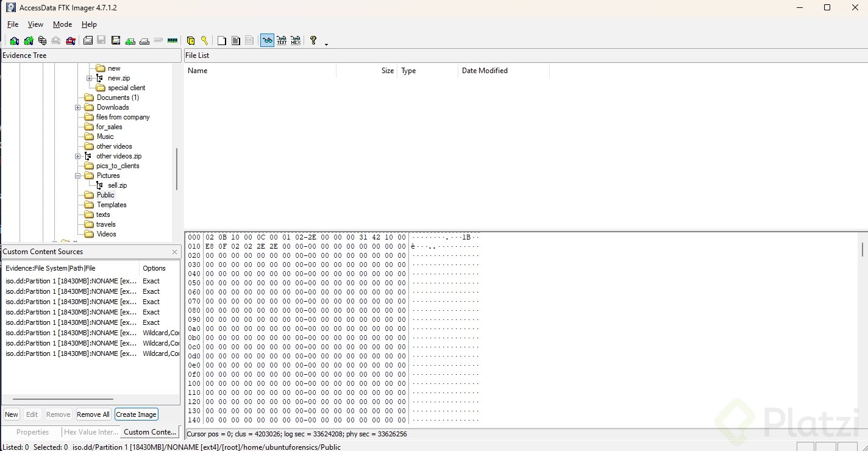Click the Verify Drive/Image icon

pyautogui.click(x=158, y=40)
